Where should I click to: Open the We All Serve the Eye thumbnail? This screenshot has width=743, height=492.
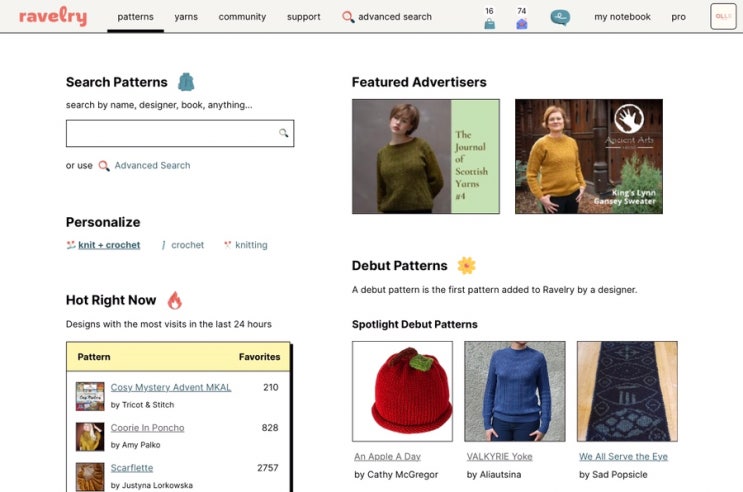coord(627,392)
